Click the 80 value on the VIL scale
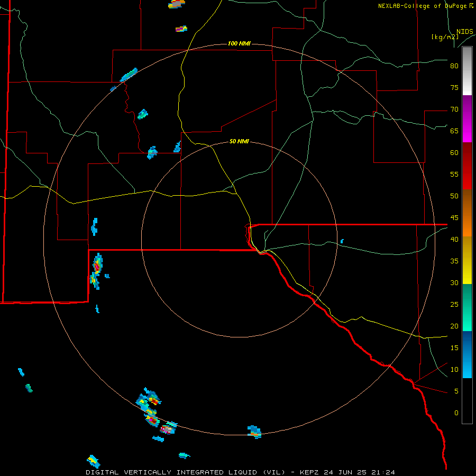476x476 pixels. [x=454, y=66]
